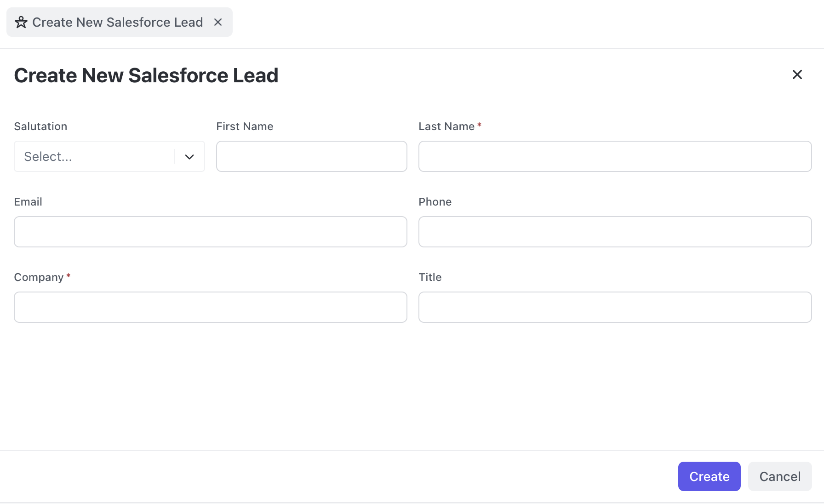Click the Email field label
This screenshot has width=824, height=504.
pos(28,202)
